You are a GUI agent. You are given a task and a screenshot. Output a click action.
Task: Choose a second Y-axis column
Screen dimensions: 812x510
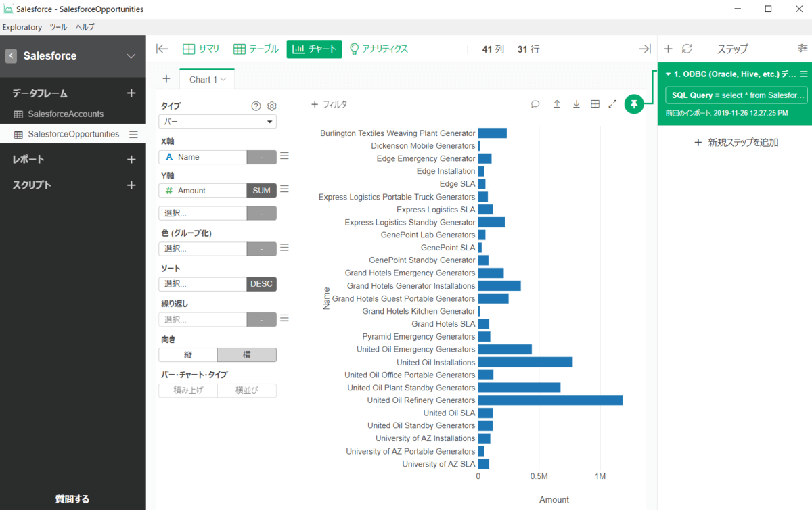[202, 213]
